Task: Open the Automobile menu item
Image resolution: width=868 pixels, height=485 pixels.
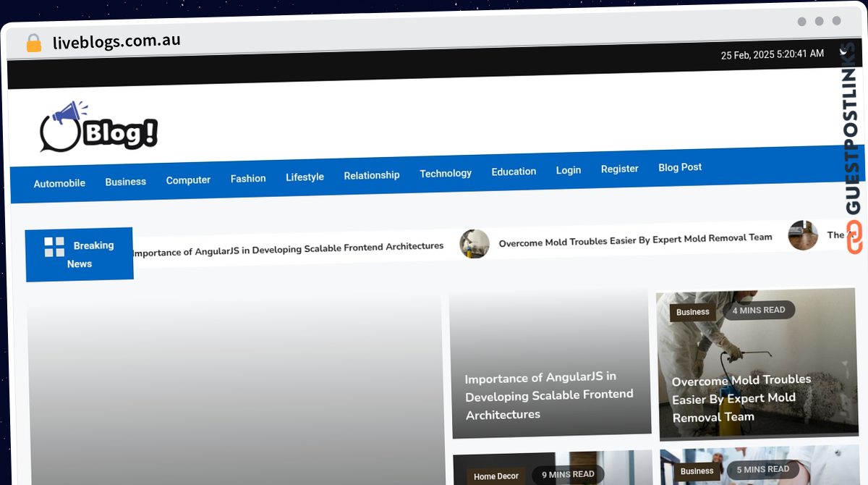Action: (x=59, y=183)
